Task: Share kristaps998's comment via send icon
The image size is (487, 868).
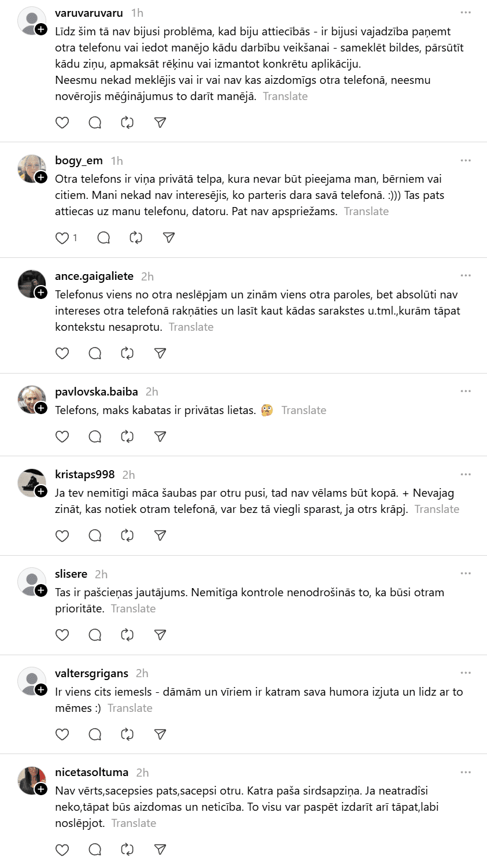Action: click(160, 535)
